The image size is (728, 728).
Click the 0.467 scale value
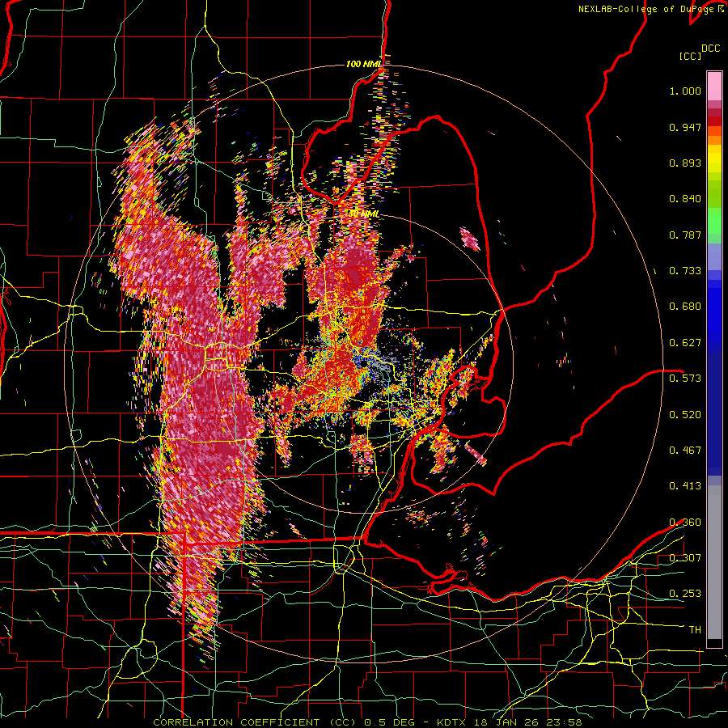[685, 451]
